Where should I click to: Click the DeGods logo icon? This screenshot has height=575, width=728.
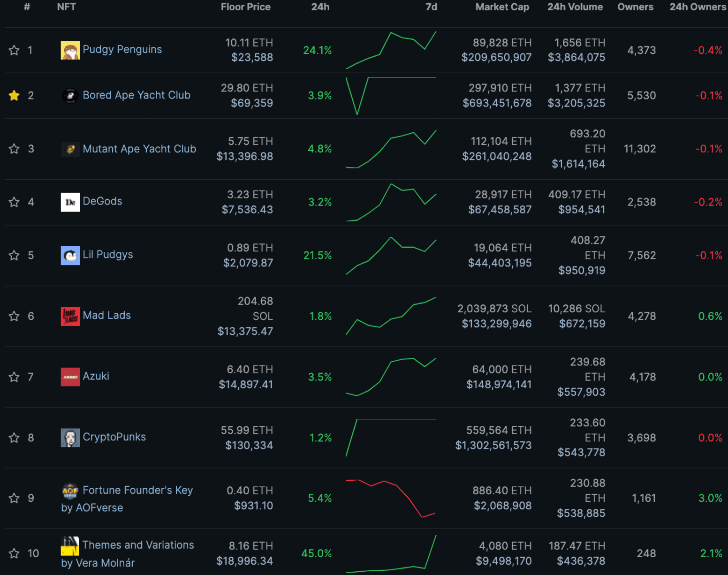pyautogui.click(x=70, y=202)
